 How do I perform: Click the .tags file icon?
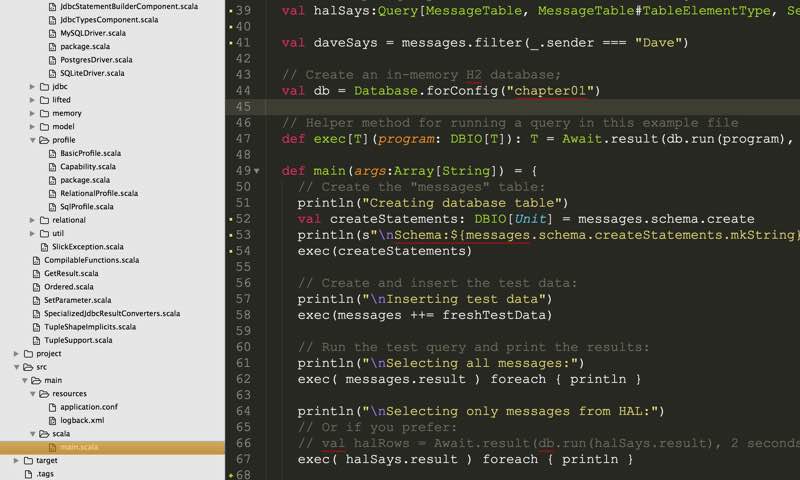(27, 474)
